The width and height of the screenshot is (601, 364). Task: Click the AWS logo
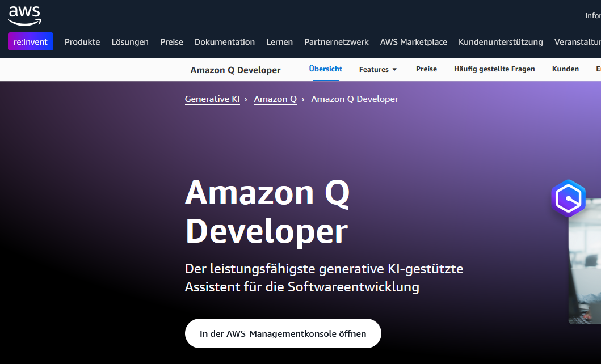click(x=24, y=16)
